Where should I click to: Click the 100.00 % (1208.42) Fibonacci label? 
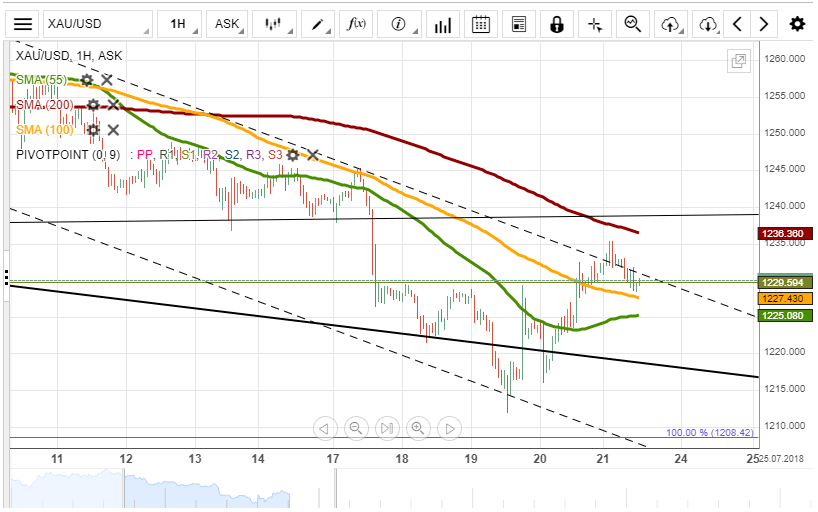click(x=710, y=433)
